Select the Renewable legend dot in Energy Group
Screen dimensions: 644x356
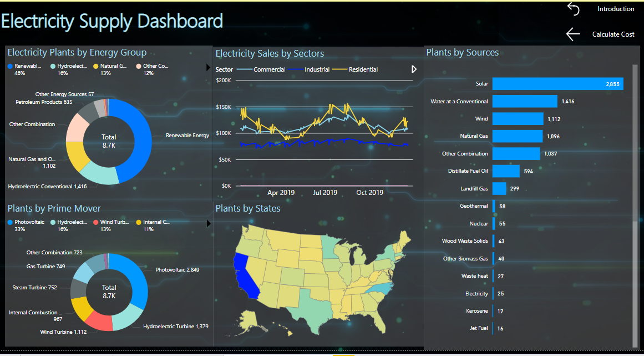click(x=11, y=66)
